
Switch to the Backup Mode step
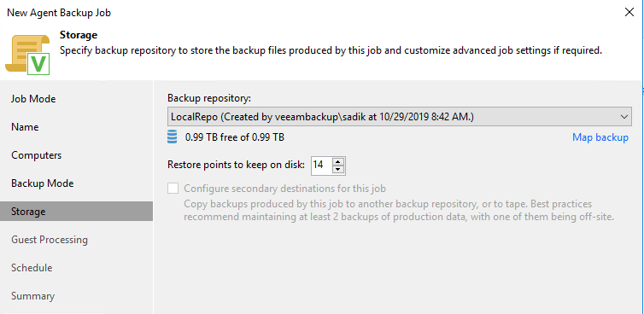pos(43,183)
